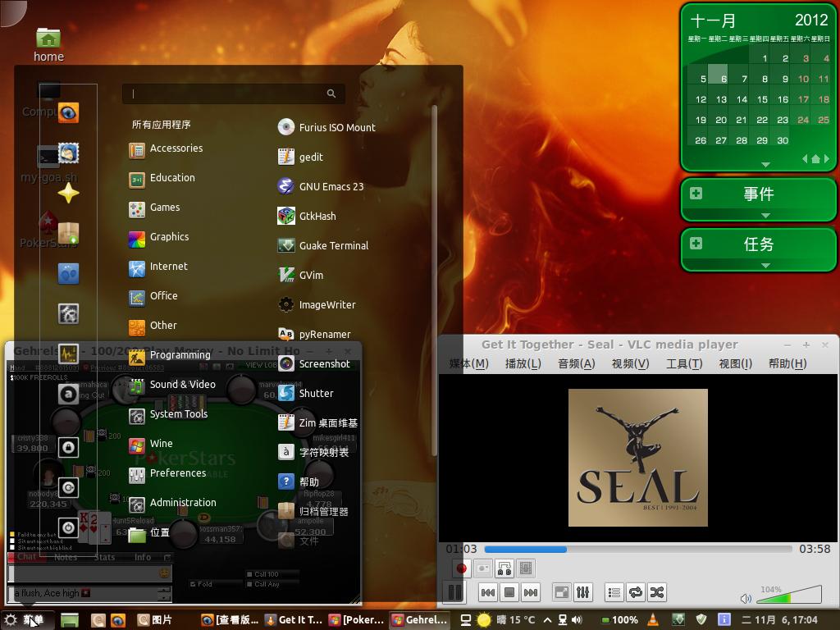Viewport: 840px width, 630px height.
Task: Click the yellow star favorite in menu sidebar
Action: (69, 193)
